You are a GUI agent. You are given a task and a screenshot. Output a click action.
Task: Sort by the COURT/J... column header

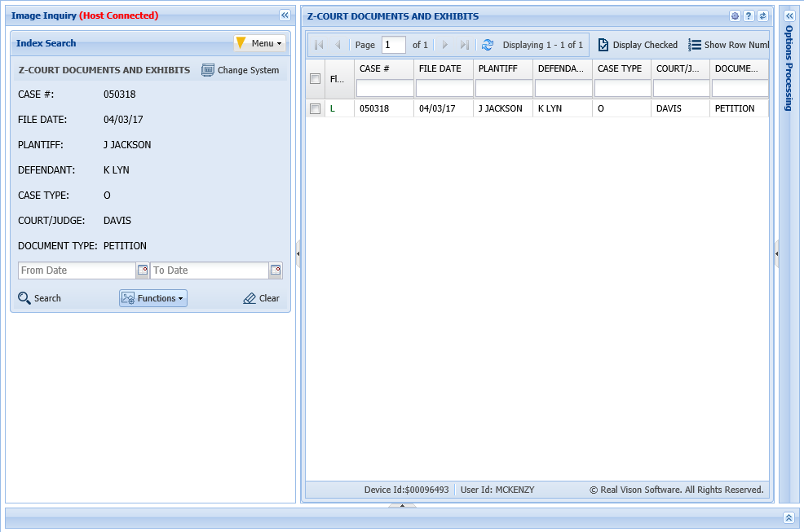click(x=680, y=68)
